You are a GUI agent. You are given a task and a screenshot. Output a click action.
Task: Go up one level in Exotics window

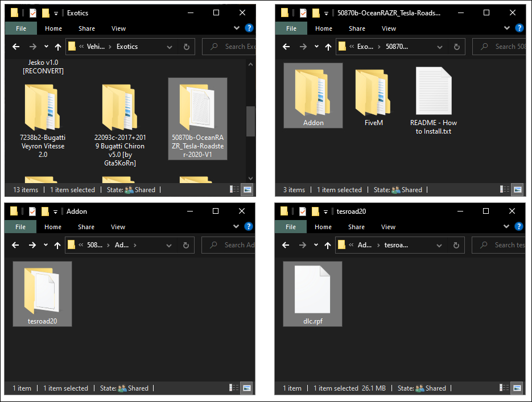point(58,47)
